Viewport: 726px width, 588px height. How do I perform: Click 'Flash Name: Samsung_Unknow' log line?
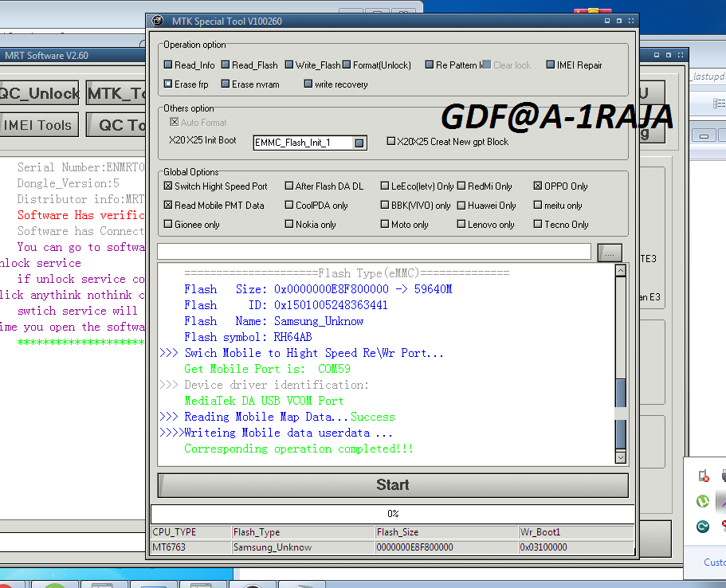click(273, 321)
